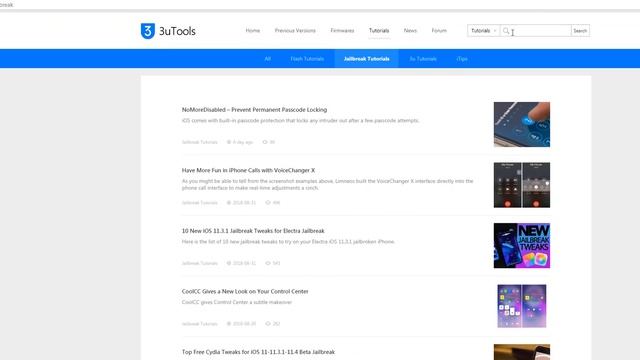Viewport: 640px width, 360px height.
Task: Open the News menu item
Action: tap(410, 31)
